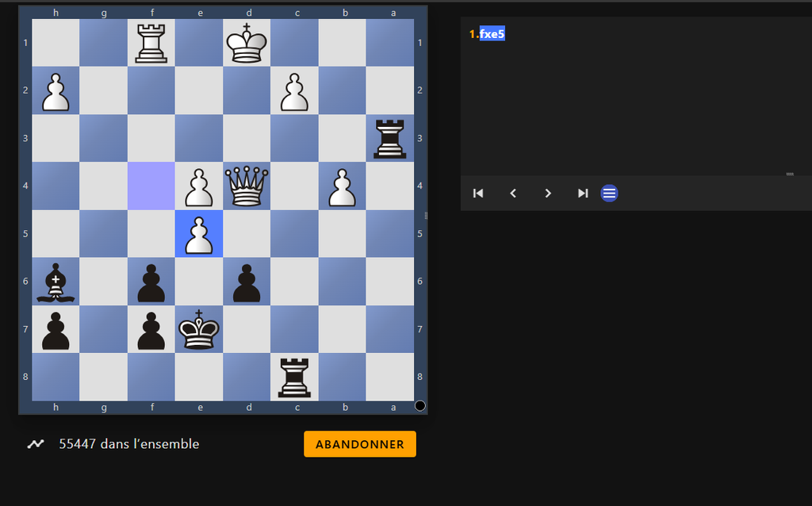
Task: Select the white pawn on c2
Action: [x=294, y=91]
